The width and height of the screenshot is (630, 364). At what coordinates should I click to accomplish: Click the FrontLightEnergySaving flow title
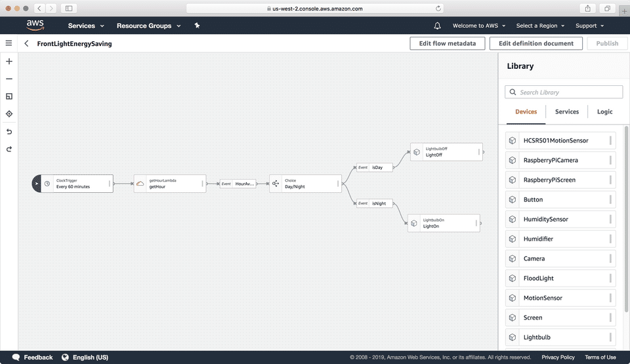pos(74,44)
